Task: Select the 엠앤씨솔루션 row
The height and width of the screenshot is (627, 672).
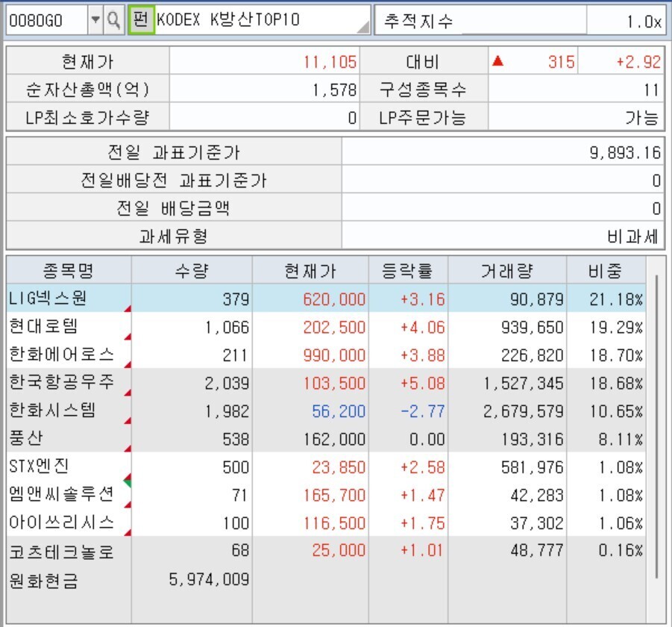Action: coord(326,495)
